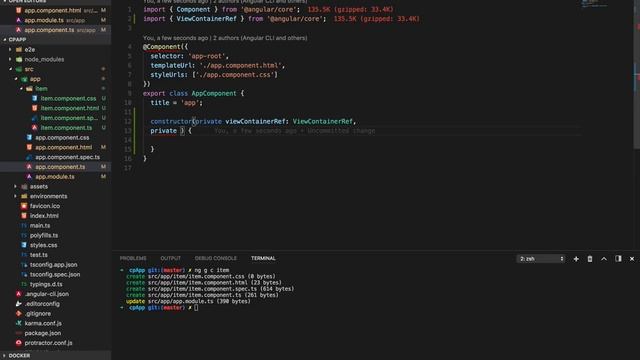Image resolution: width=640 pixels, height=360 pixels.
Task: Select the TERMINAL tab
Action: (263, 258)
